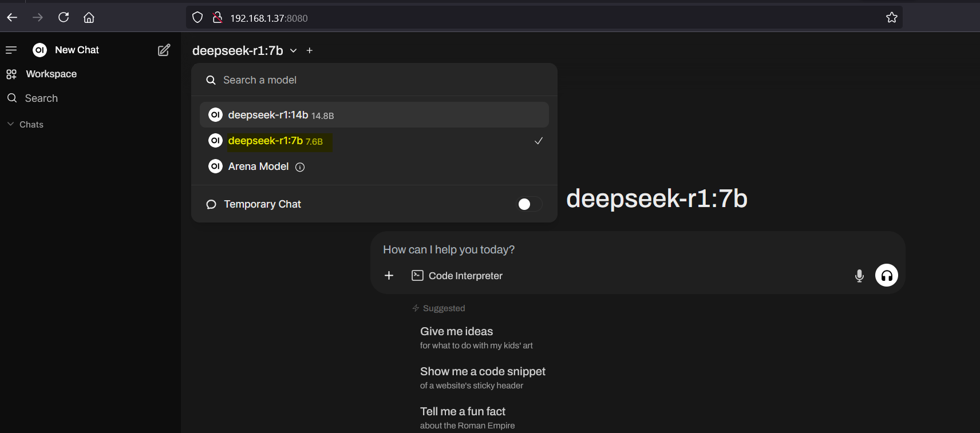Start a voice call with headphones button

click(x=887, y=276)
